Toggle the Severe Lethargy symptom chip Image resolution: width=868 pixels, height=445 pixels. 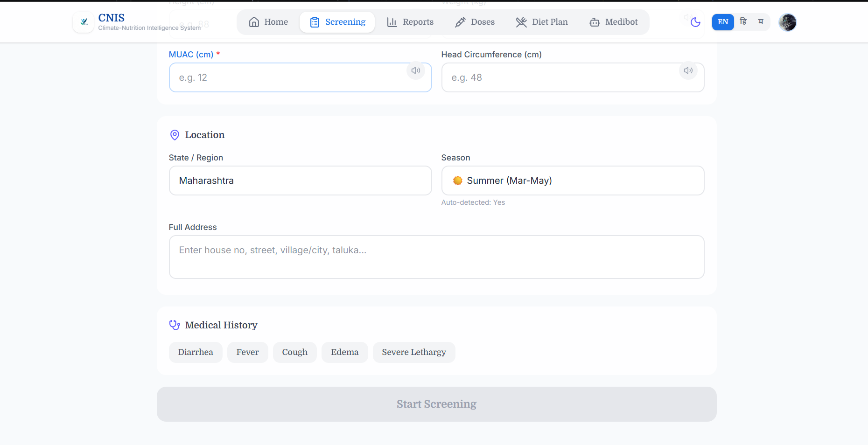pos(414,352)
